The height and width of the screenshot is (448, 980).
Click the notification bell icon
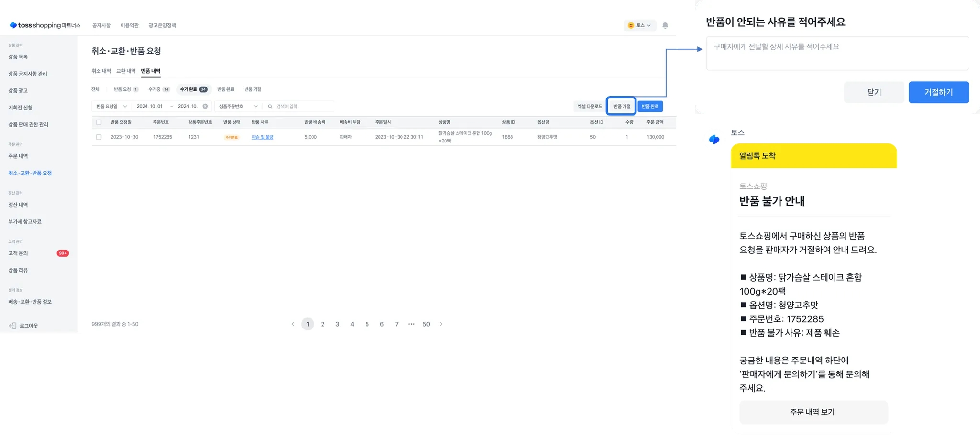pyautogui.click(x=665, y=25)
